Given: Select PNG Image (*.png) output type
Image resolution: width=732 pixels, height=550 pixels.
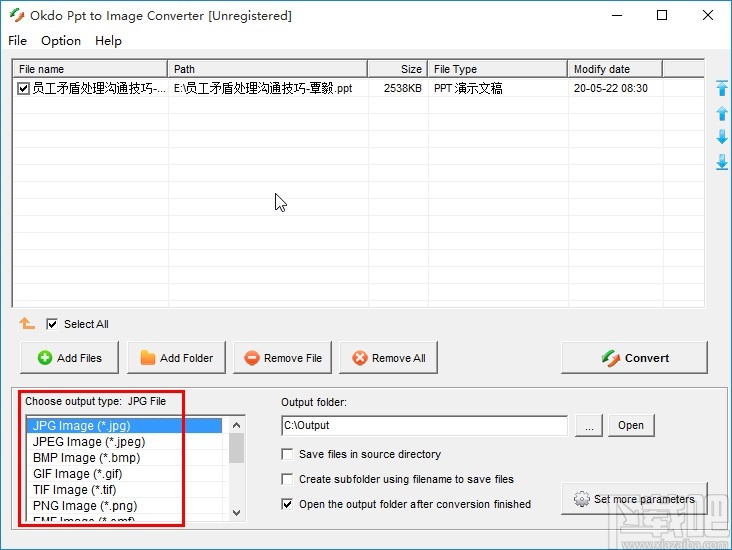Looking at the screenshot, I should click(124, 506).
